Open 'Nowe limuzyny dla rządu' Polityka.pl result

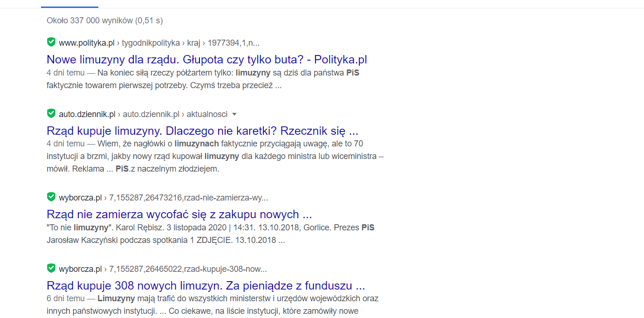[x=207, y=60]
